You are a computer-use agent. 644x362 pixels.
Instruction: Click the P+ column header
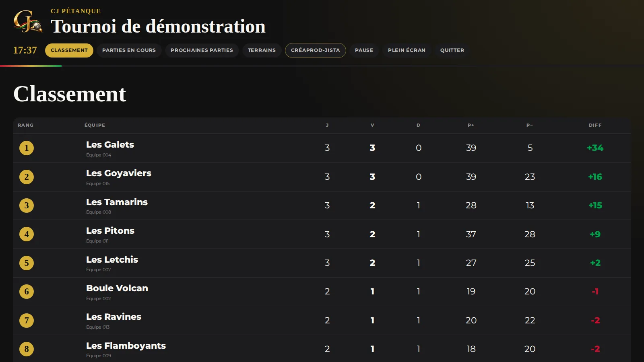pyautogui.click(x=471, y=125)
